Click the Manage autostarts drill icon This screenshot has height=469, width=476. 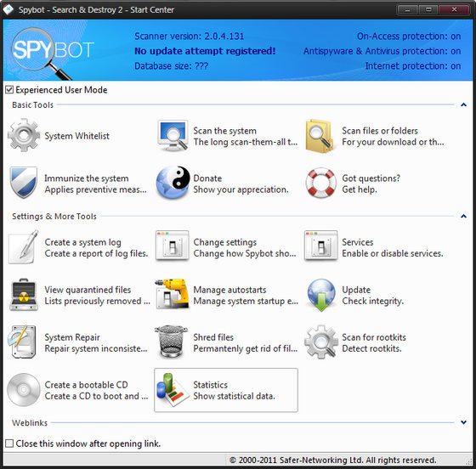(172, 294)
